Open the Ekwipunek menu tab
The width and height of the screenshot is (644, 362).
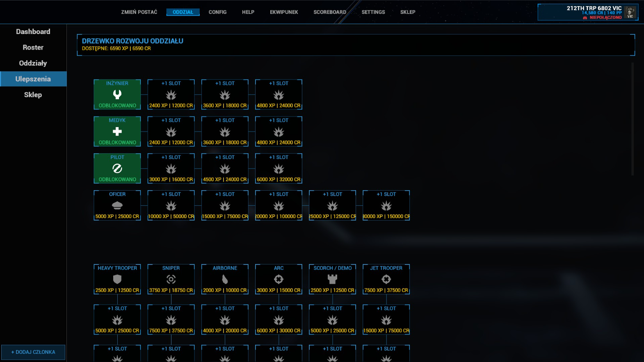pos(284,12)
